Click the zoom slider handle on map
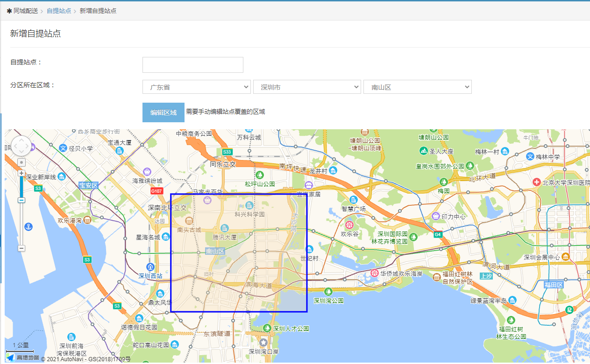The height and width of the screenshot is (364, 590). (x=21, y=200)
